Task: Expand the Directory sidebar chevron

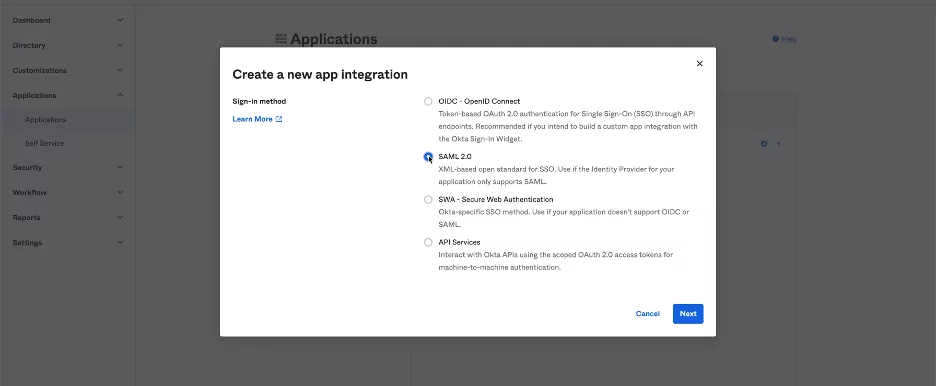Action: (120, 45)
